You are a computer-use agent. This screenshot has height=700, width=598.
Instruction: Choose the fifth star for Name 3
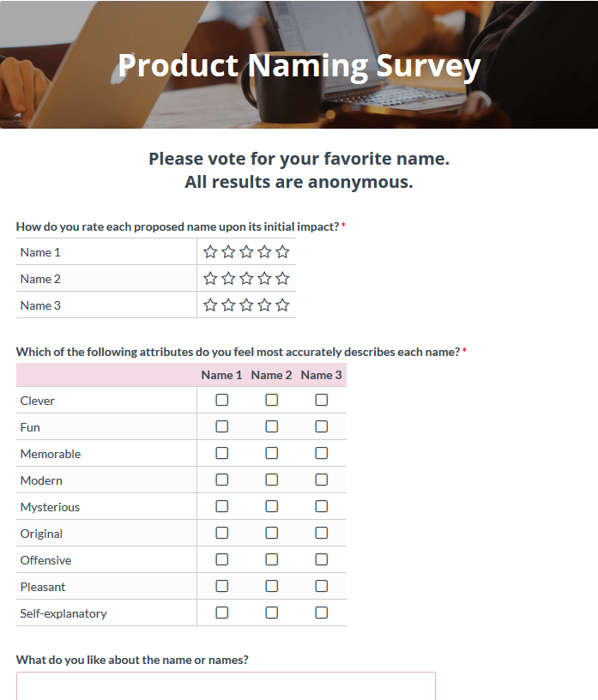point(282,305)
